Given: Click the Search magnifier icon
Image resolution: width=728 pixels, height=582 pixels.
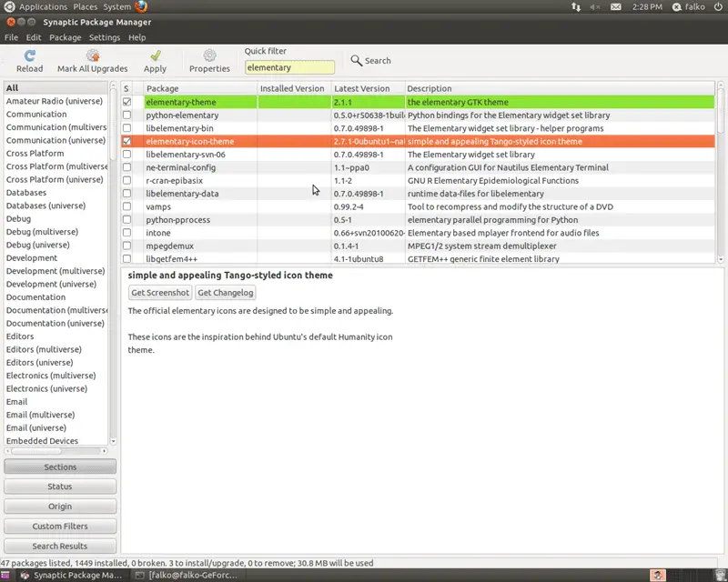Looking at the screenshot, I should (356, 60).
